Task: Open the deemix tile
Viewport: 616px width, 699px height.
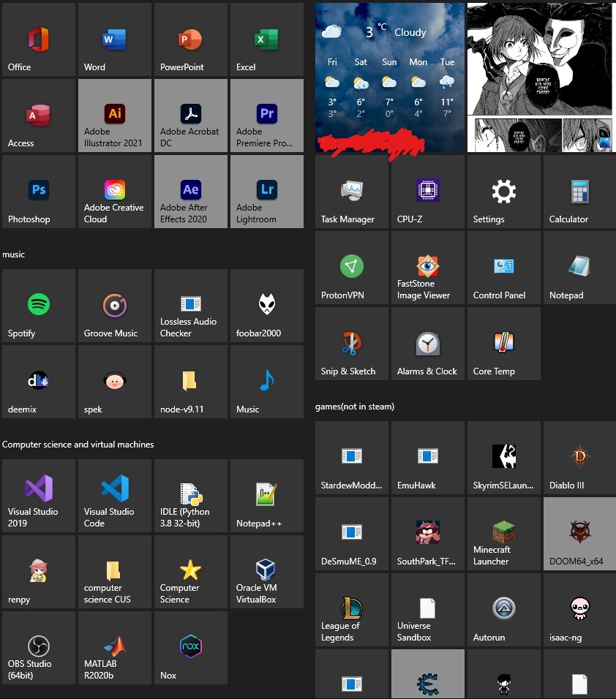Action: 39,382
